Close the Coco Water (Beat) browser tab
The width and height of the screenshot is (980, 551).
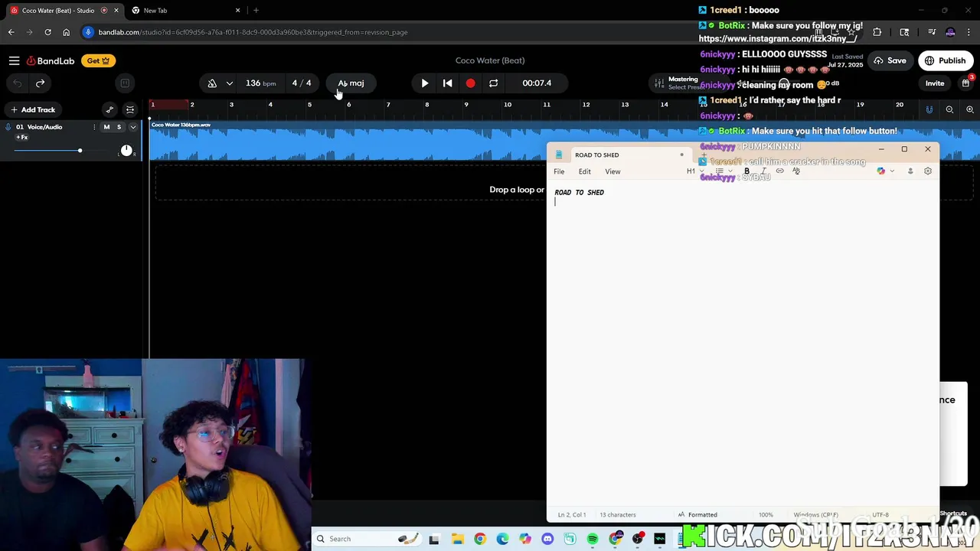click(x=116, y=10)
